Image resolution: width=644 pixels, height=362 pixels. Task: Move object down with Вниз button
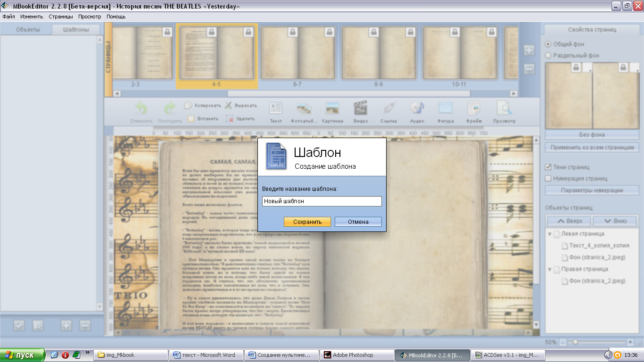615,221
